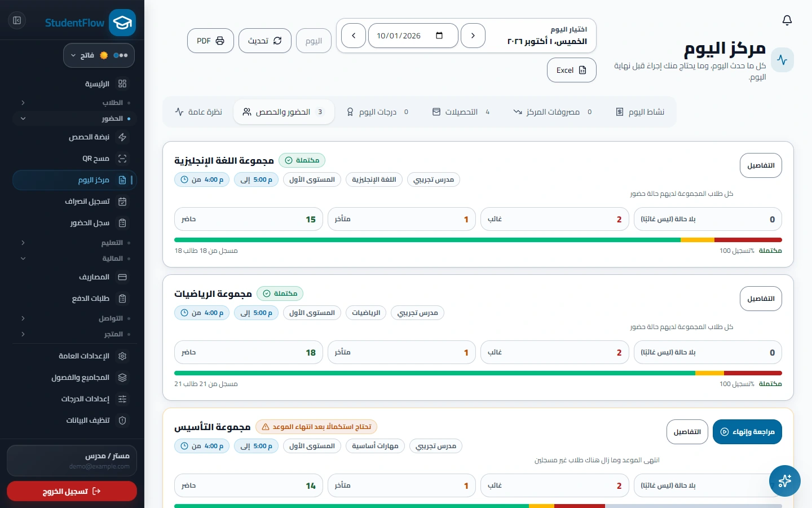
Task: Click attendance progress bar of مجموعة اللغة الإنجليزية
Action: point(478,240)
